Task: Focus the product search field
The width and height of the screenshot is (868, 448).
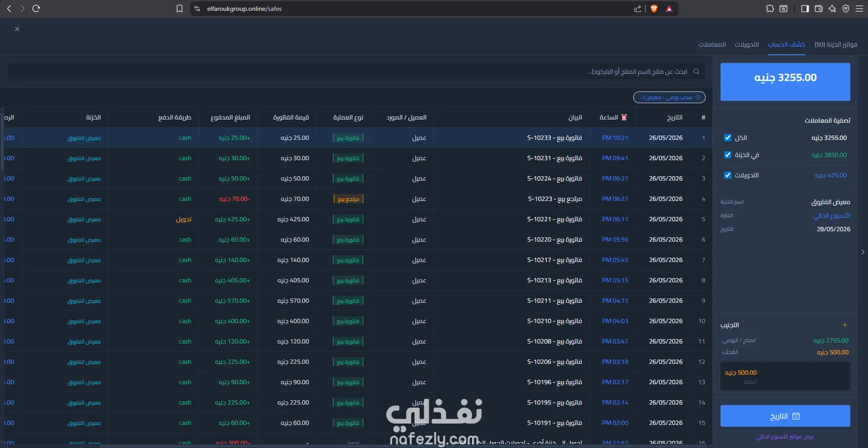Action: coord(356,71)
